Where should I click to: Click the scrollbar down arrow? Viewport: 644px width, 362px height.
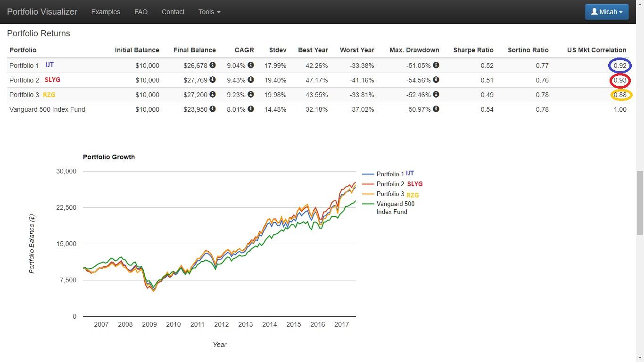click(x=640, y=358)
